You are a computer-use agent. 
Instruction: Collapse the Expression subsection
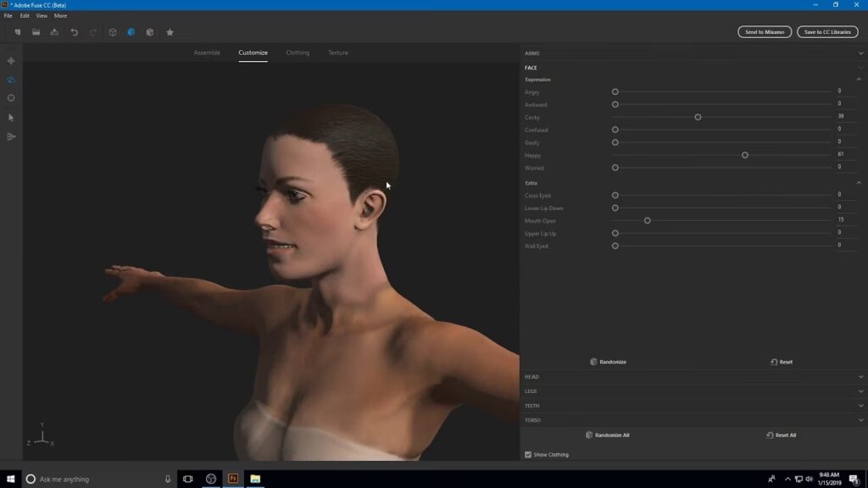(x=859, y=80)
